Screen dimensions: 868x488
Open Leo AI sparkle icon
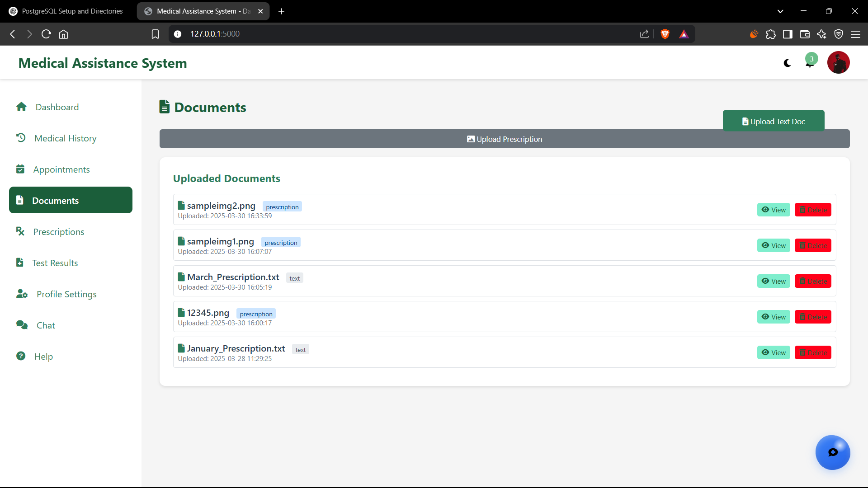pyautogui.click(x=821, y=34)
